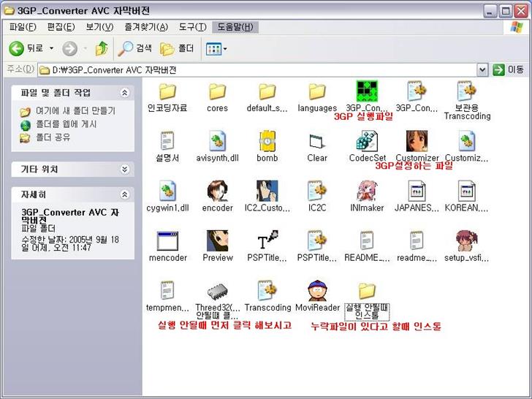Open the Preview application icon

(x=217, y=241)
